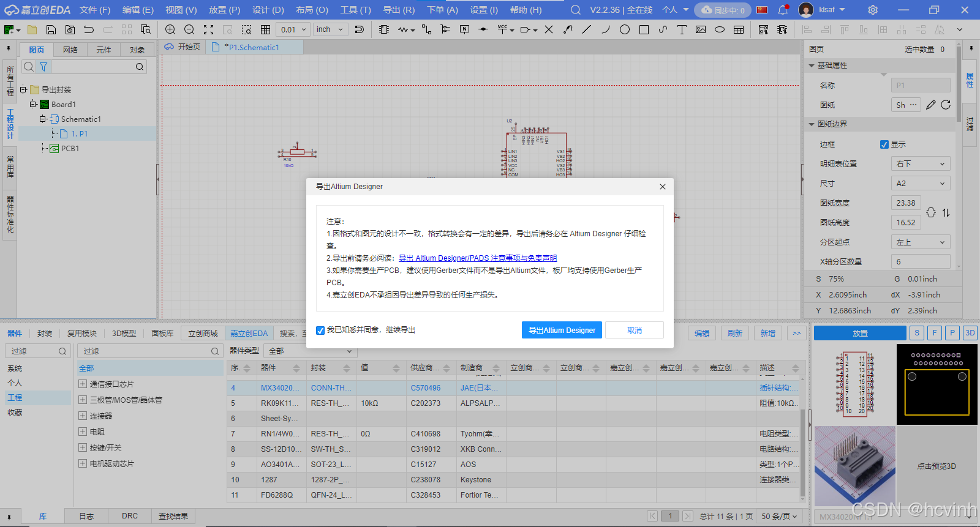Select the VCC power flag tool

pos(503,29)
